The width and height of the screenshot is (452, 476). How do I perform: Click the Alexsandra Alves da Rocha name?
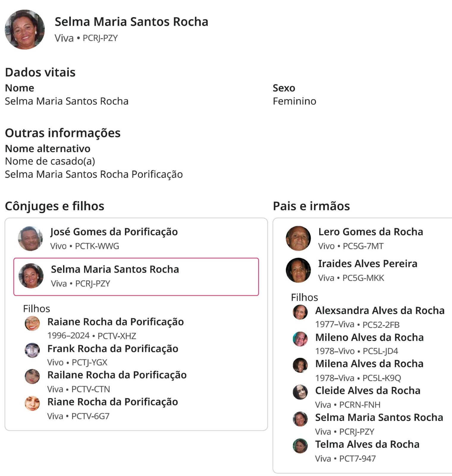380,311
